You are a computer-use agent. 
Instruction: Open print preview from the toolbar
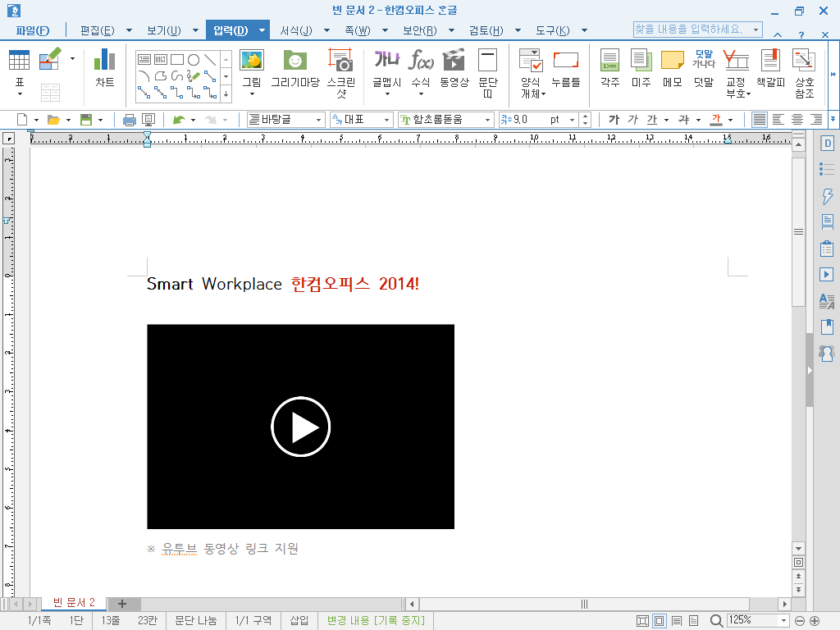[148, 120]
